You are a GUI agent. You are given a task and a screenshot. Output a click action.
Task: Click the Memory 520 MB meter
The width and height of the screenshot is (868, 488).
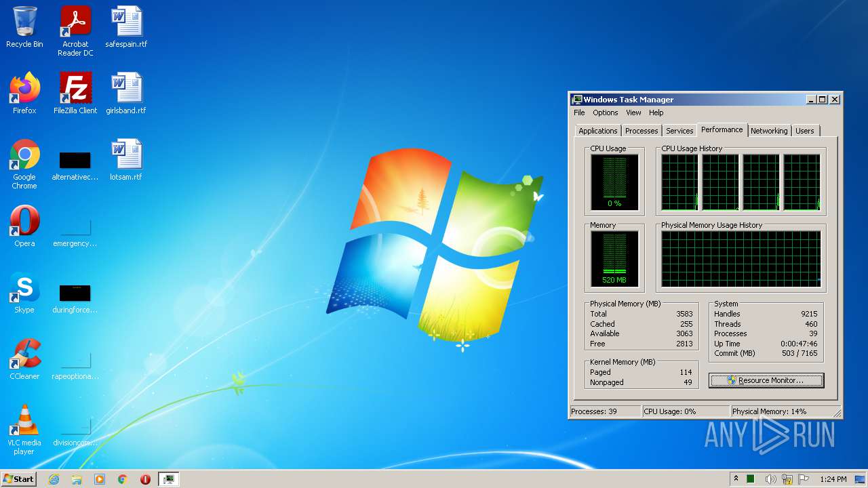tap(614, 259)
